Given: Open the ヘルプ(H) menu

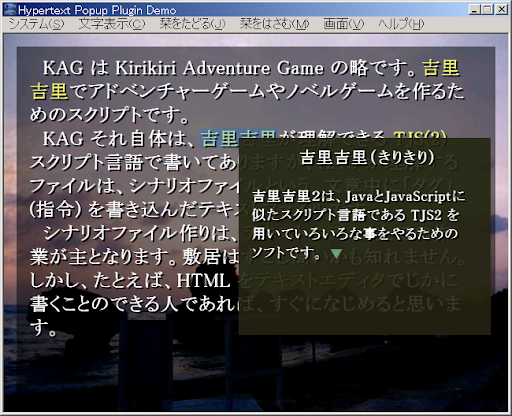Looking at the screenshot, I should coord(401,24).
